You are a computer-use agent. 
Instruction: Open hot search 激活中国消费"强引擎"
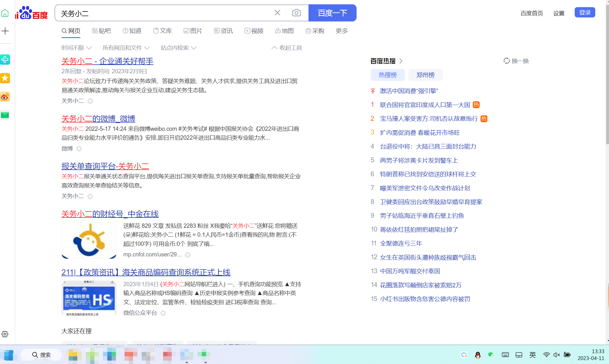click(409, 91)
